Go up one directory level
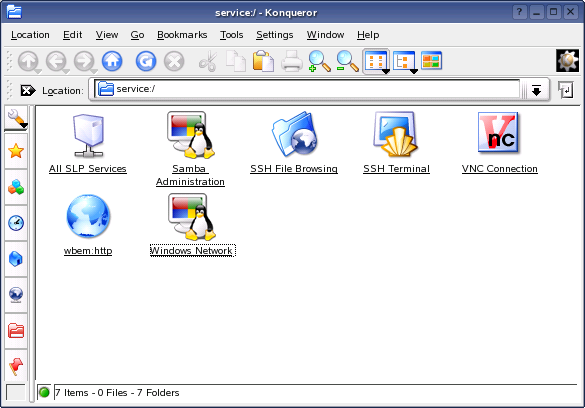 29,61
